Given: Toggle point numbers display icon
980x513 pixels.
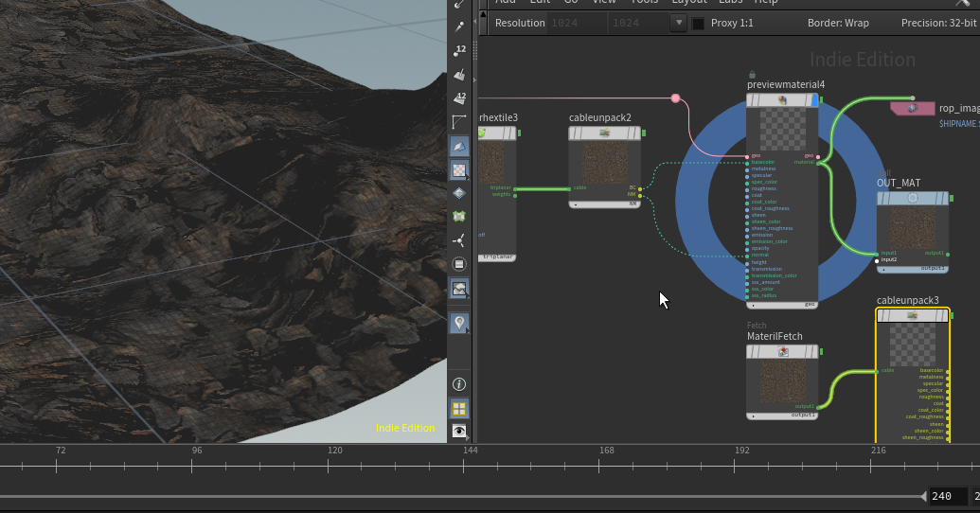Looking at the screenshot, I should [x=459, y=50].
